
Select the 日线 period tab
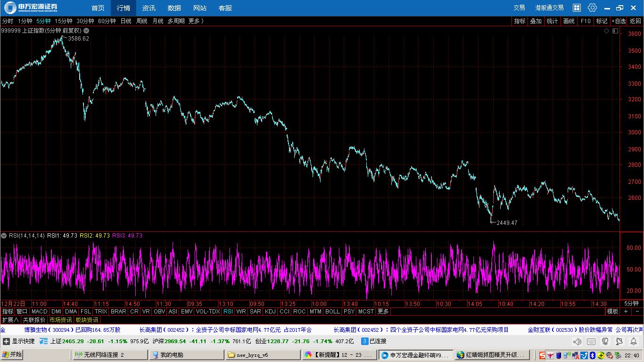click(x=126, y=21)
